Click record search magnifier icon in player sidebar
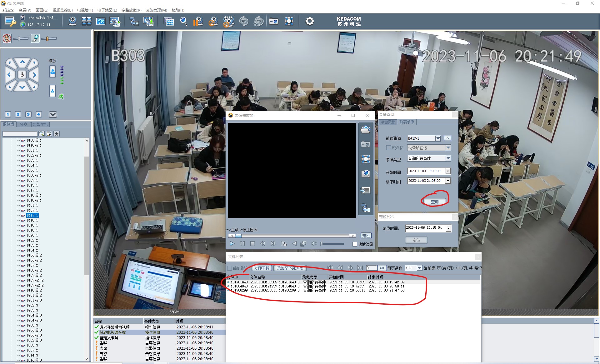 365,174
